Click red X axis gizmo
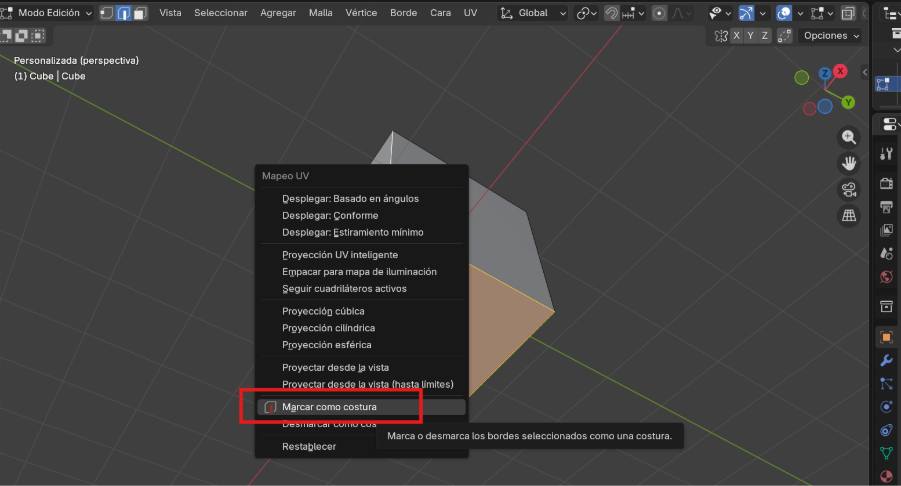 click(840, 71)
